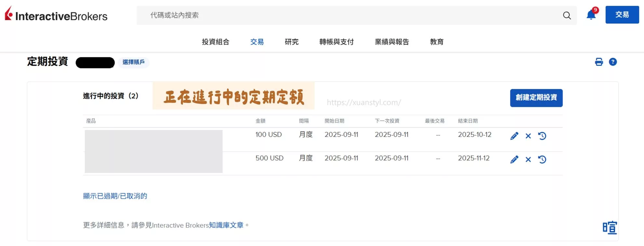Click the 2025-11-12 end date cell
The image size is (644, 246).
click(x=474, y=158)
